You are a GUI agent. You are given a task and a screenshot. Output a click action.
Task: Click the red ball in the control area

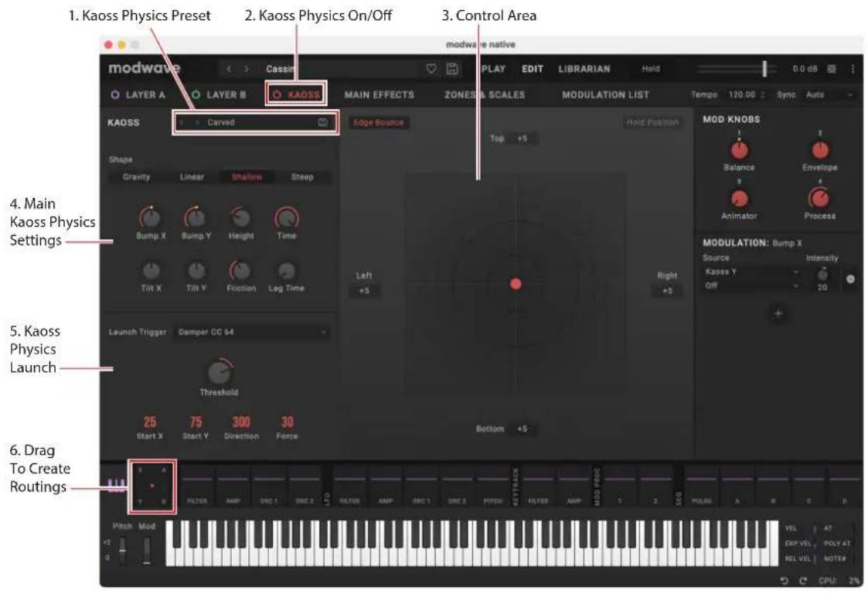(x=516, y=284)
